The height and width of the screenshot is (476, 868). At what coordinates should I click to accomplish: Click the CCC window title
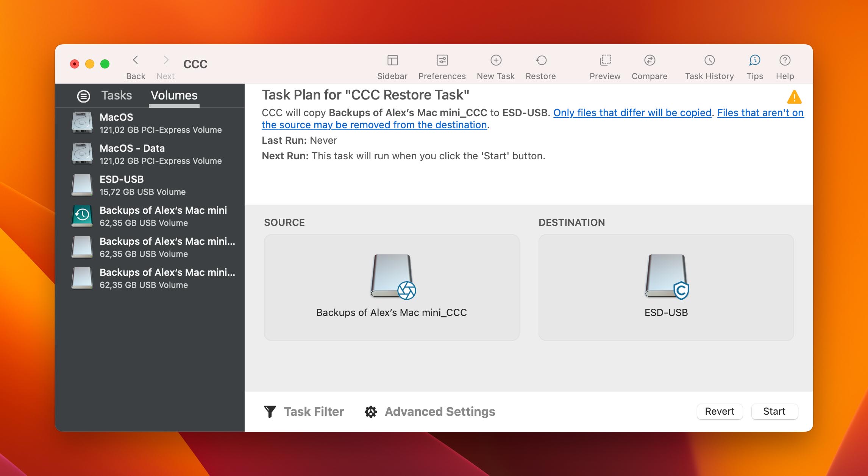(195, 64)
